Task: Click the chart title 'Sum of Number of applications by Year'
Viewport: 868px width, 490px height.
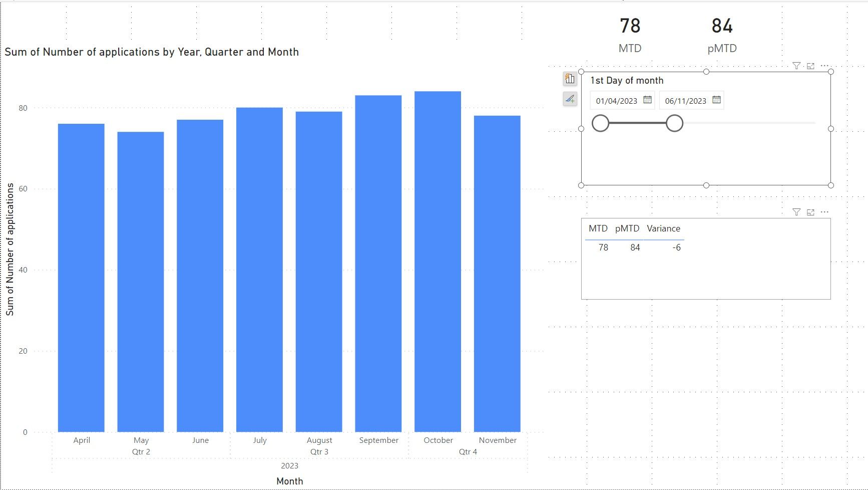Action: (x=152, y=52)
